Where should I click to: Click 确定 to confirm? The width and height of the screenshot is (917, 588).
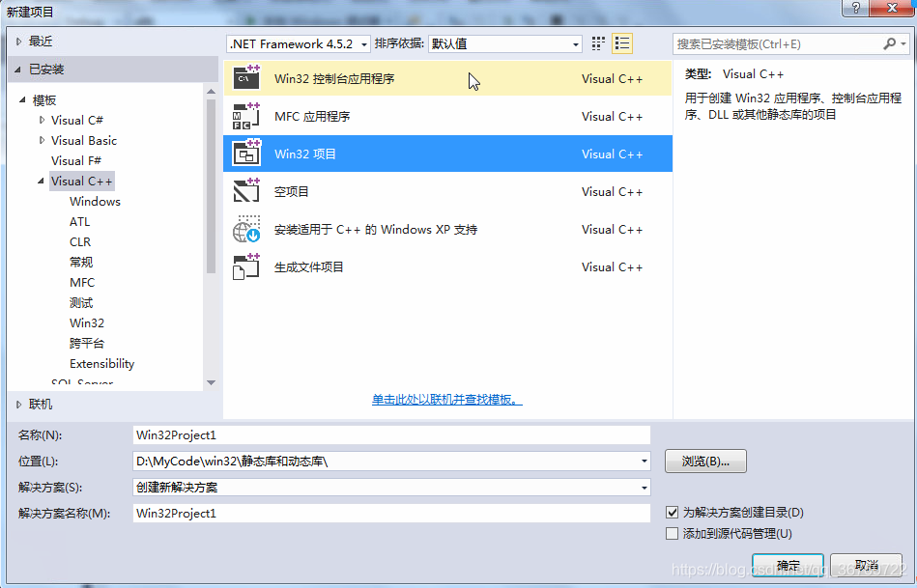(788, 565)
